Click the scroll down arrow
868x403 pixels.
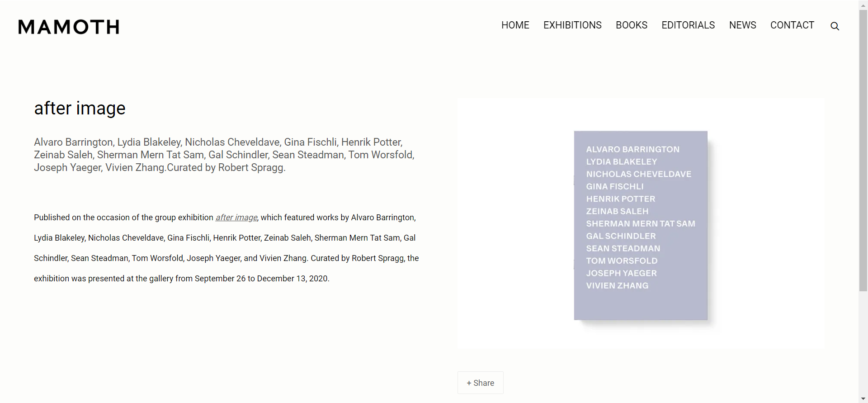click(x=863, y=398)
